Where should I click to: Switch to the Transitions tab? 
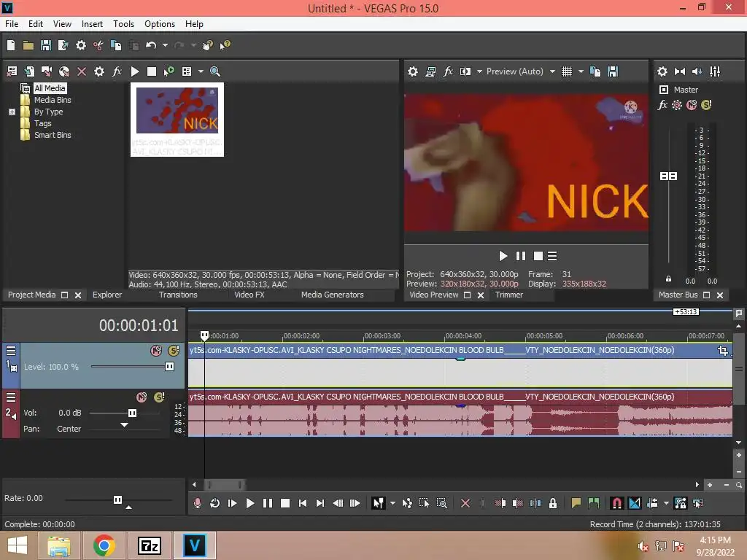pyautogui.click(x=178, y=295)
